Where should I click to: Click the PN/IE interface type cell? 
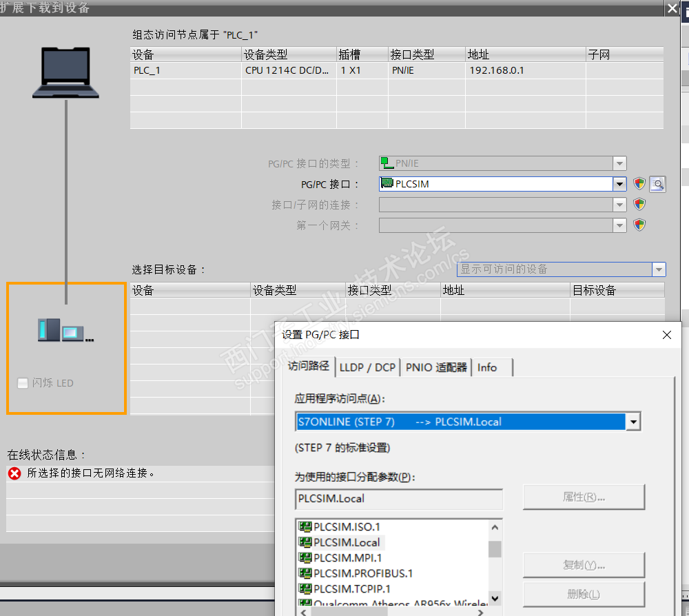426,71
